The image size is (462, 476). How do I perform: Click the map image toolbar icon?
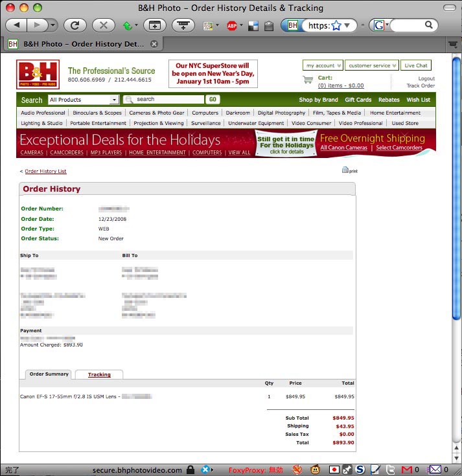click(208, 26)
